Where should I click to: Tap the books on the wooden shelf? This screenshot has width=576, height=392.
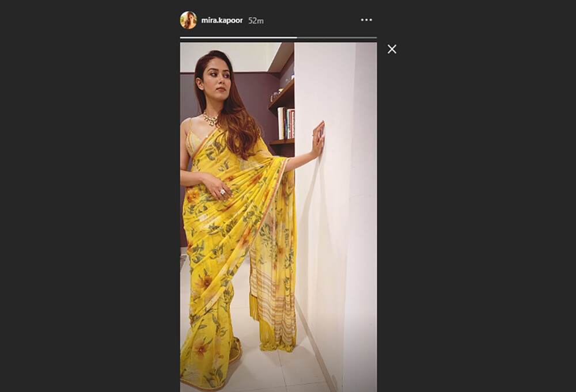(x=286, y=123)
